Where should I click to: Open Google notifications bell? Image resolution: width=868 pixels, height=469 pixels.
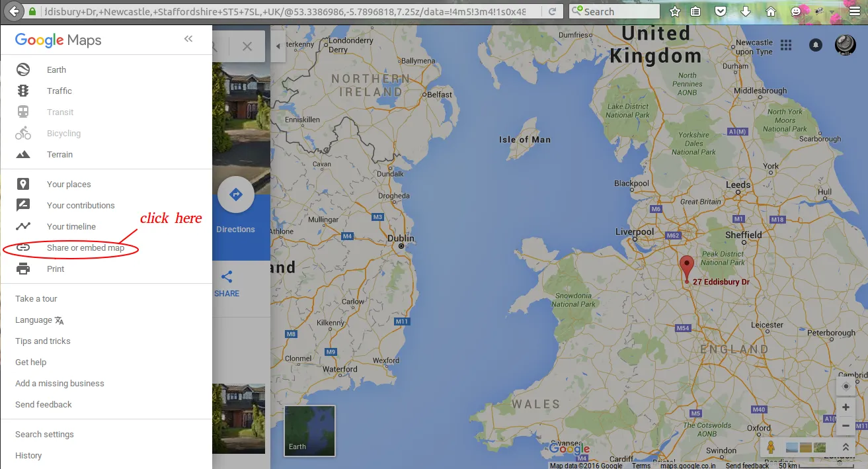coord(816,45)
